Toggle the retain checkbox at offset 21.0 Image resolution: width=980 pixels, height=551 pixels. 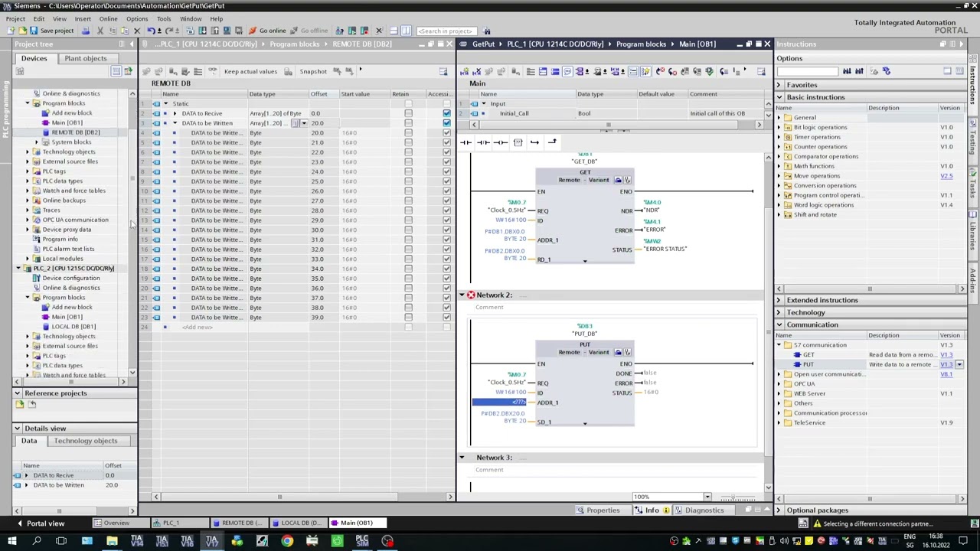(408, 143)
